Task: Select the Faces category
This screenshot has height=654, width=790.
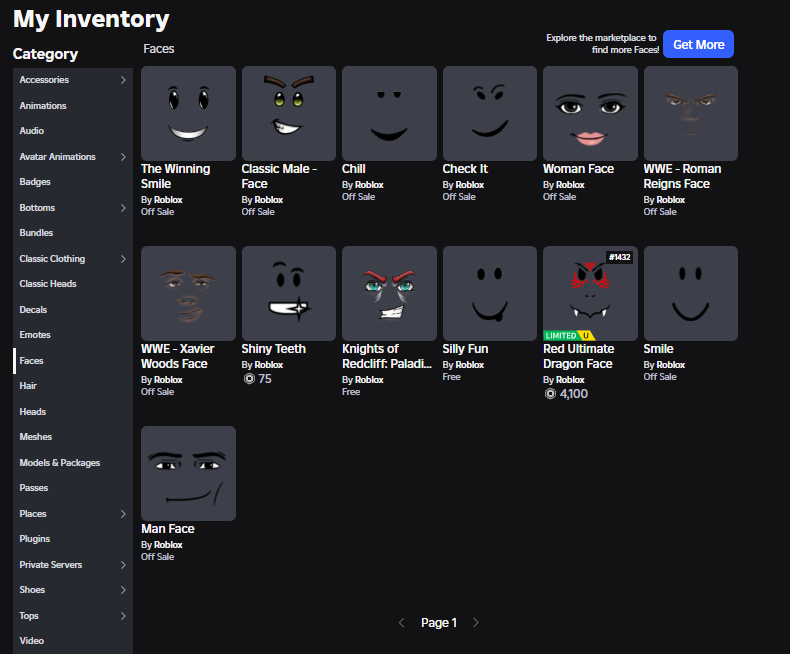Action: [73, 361]
